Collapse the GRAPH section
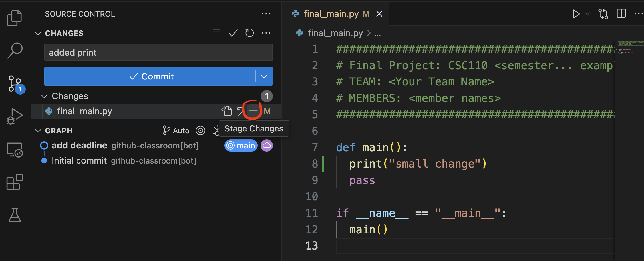The width and height of the screenshot is (644, 261). pos(38,131)
